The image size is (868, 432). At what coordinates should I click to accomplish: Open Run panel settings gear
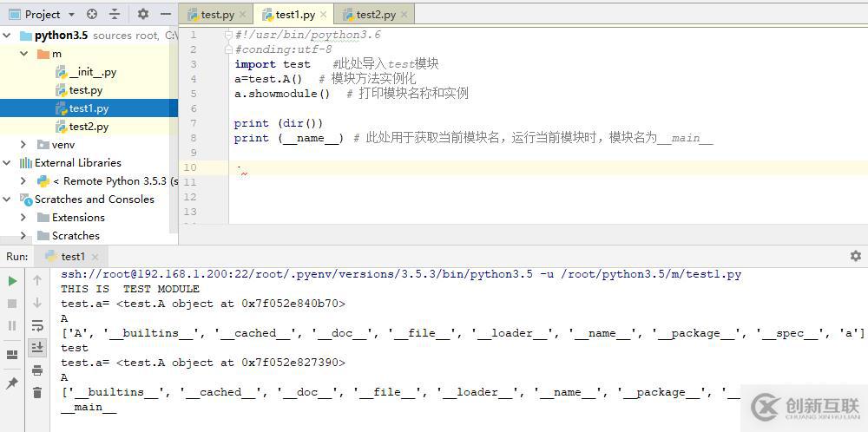[x=855, y=256]
